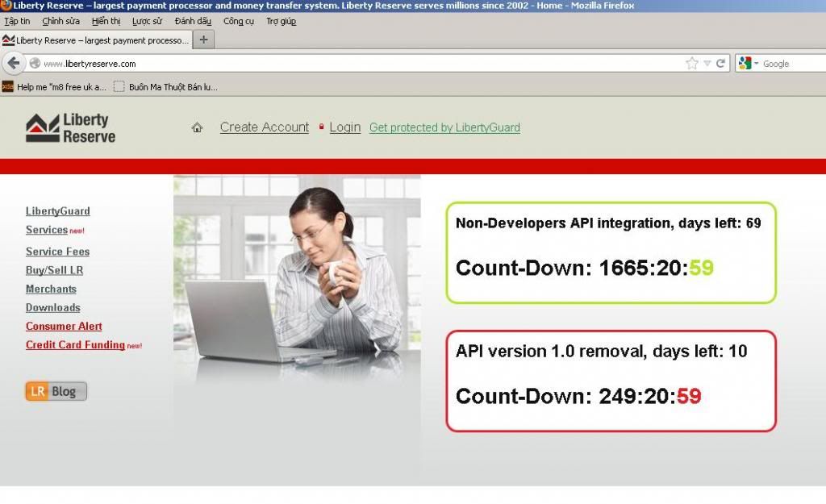Open the 'Công cụ' menu
The width and height of the screenshot is (826, 504).
[238, 21]
